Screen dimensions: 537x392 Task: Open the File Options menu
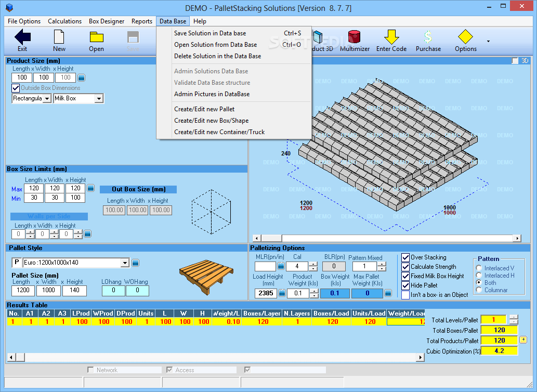(24, 21)
